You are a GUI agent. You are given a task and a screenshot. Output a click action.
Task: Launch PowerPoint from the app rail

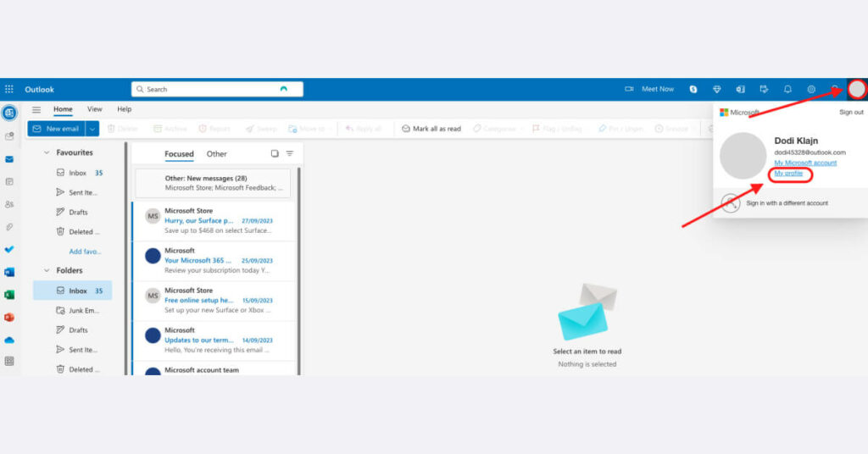(x=9, y=318)
